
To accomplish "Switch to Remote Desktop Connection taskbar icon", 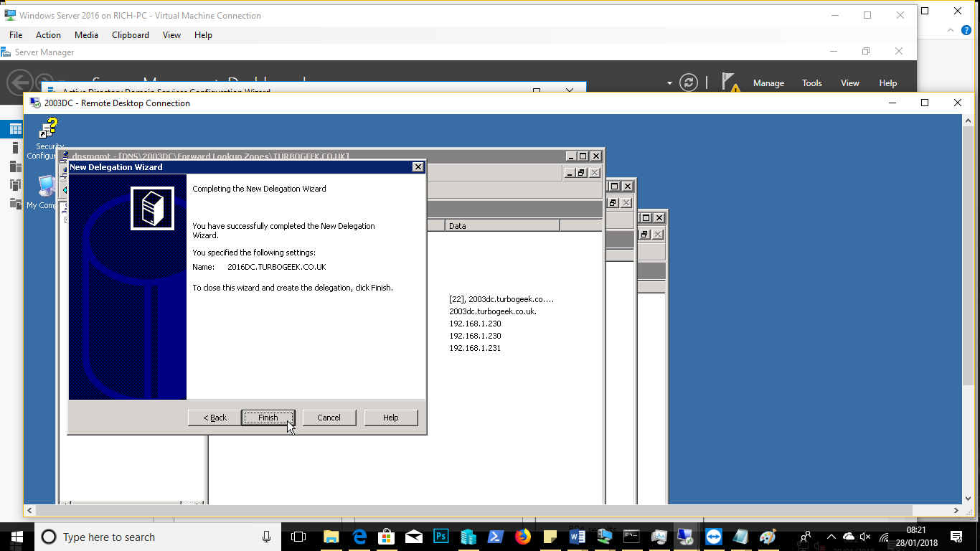I will [686, 537].
